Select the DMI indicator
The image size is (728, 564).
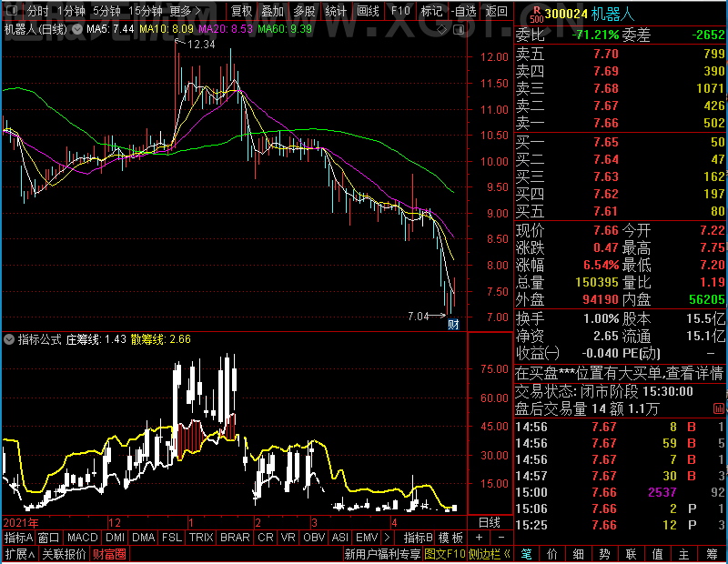[x=115, y=538]
